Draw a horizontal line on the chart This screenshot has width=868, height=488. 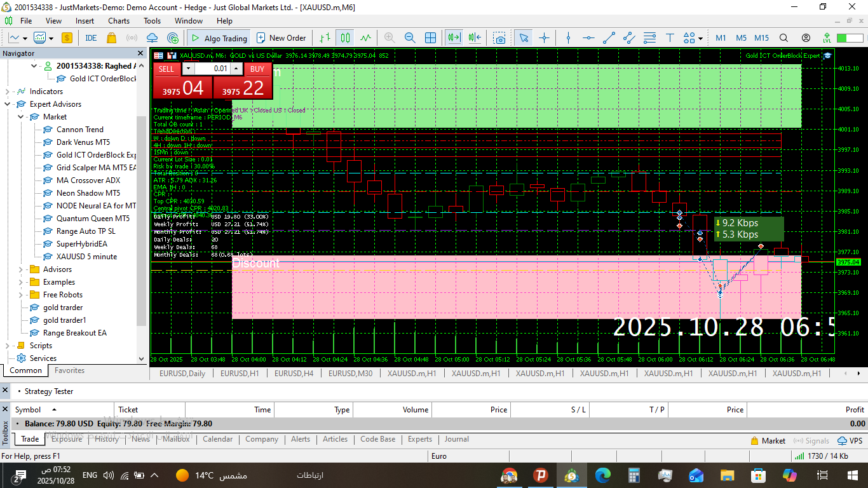pyautogui.click(x=589, y=38)
